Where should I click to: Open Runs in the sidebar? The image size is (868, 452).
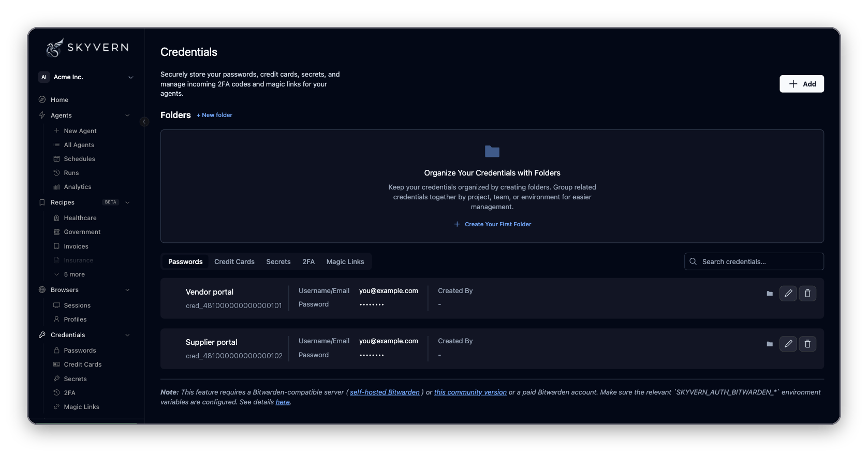pos(66,173)
